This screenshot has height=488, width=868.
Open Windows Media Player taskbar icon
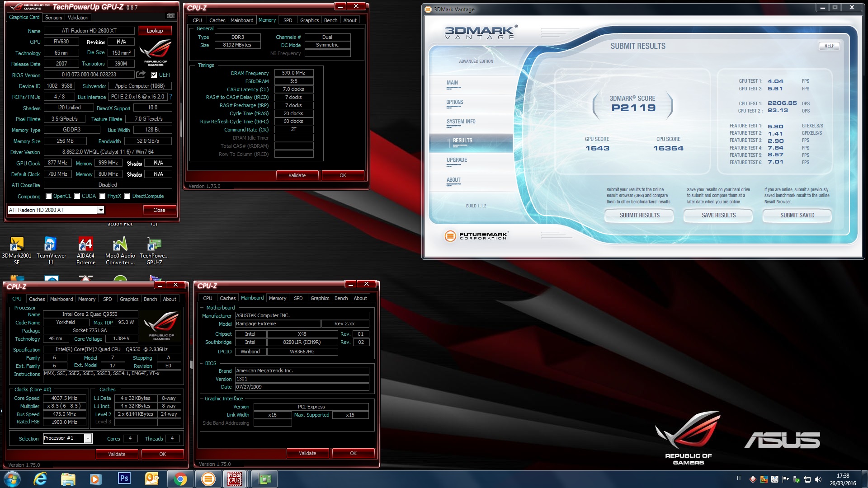point(96,479)
